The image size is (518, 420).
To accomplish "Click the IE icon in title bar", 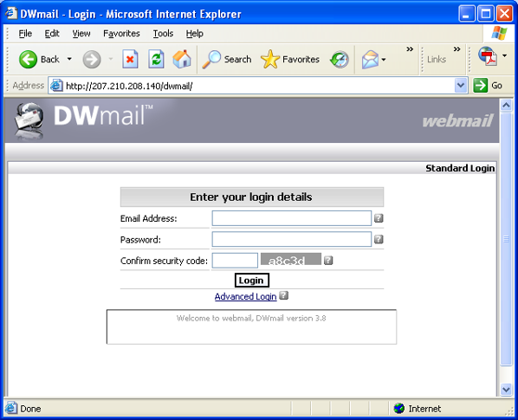I will click(11, 13).
